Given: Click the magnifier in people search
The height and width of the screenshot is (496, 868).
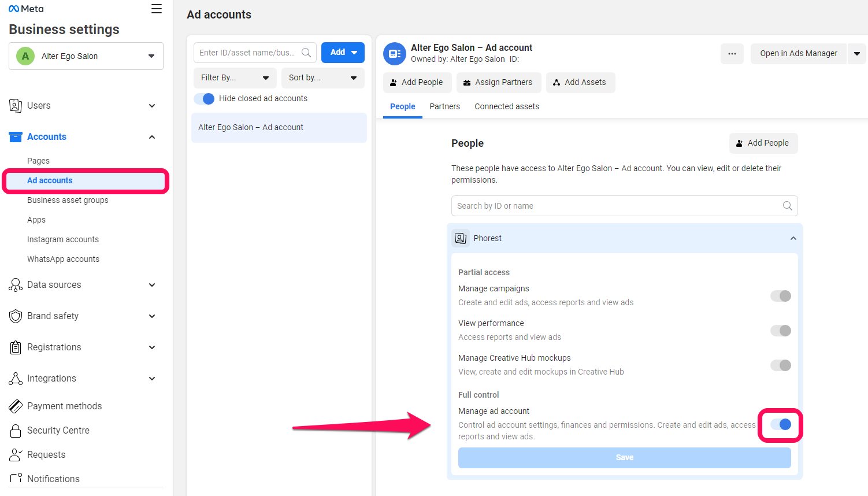Looking at the screenshot, I should pyautogui.click(x=787, y=206).
